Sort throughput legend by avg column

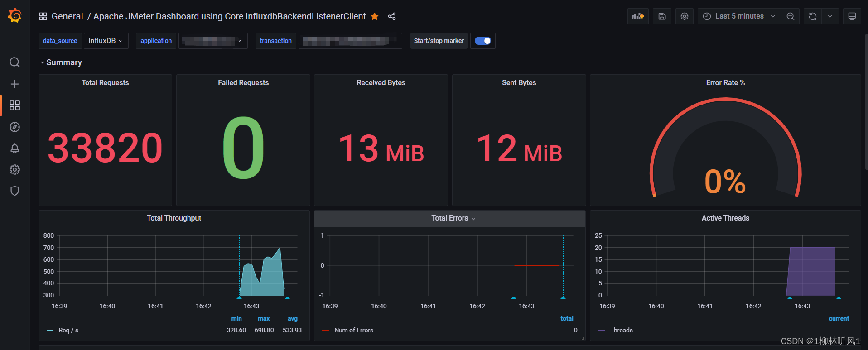click(x=293, y=318)
